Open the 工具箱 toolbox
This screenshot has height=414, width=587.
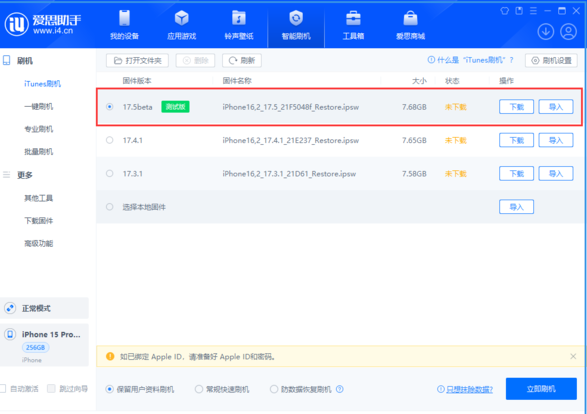[x=353, y=25]
